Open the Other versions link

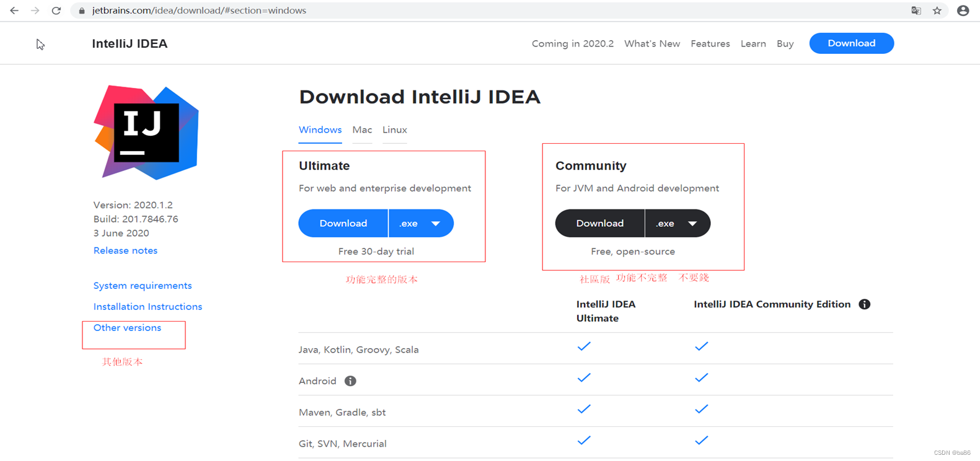click(127, 328)
